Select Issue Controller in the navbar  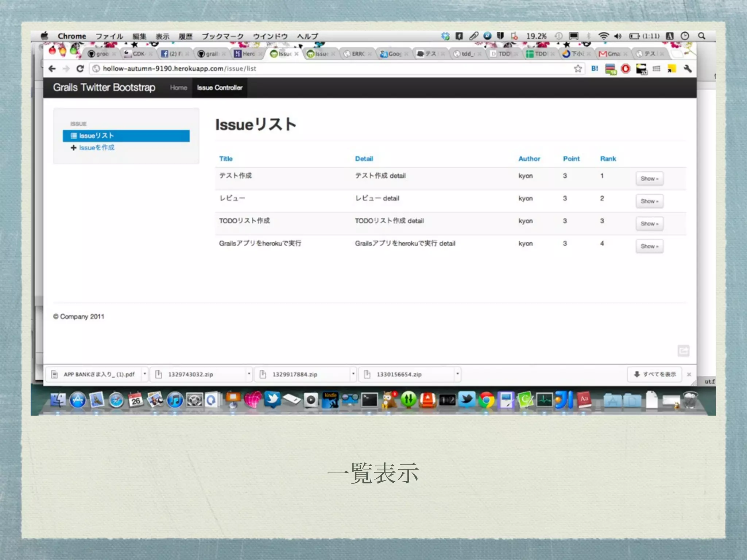click(220, 87)
